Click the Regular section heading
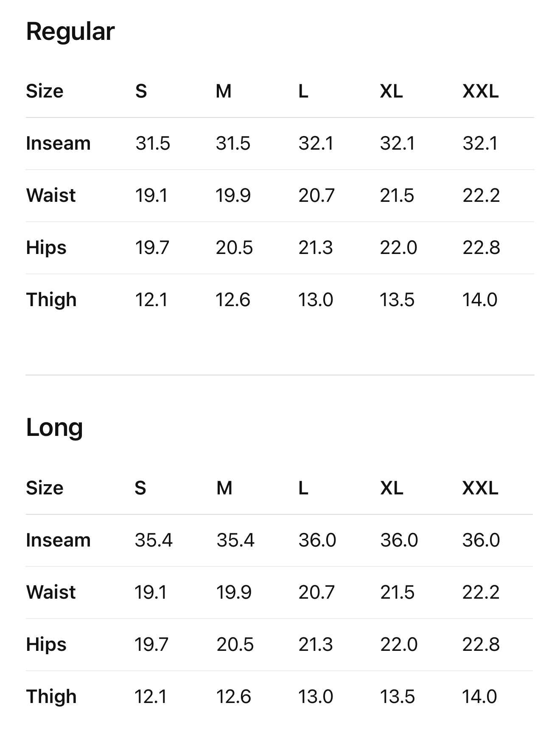Screen dimensions: 560x756 [x=70, y=32]
